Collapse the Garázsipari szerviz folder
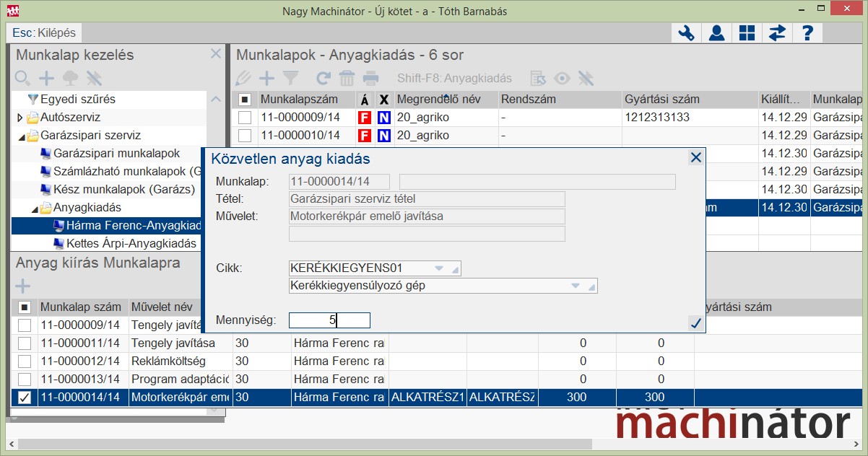 [20, 136]
